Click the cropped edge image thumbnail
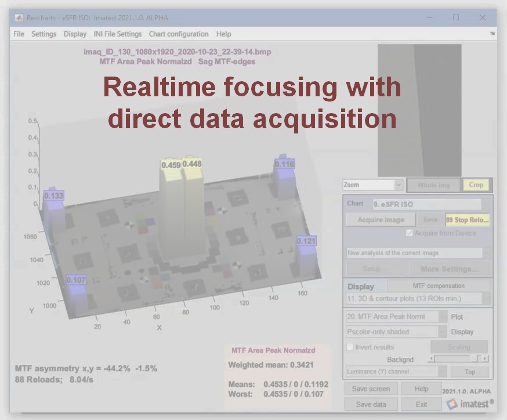 tap(419, 110)
